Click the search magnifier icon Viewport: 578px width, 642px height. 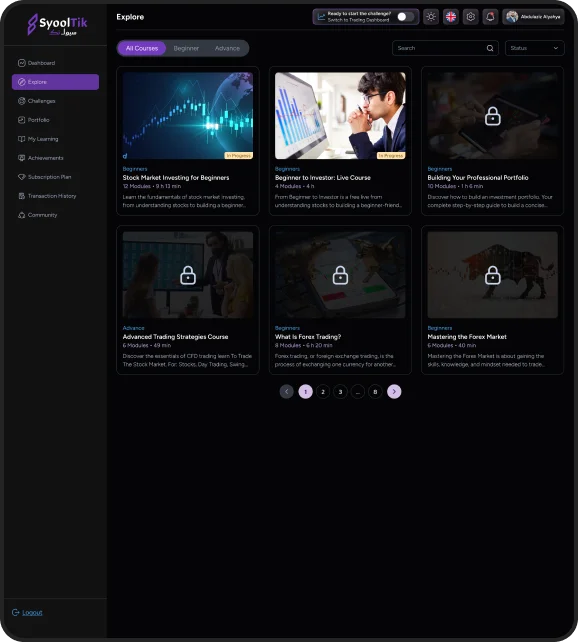tap(490, 48)
